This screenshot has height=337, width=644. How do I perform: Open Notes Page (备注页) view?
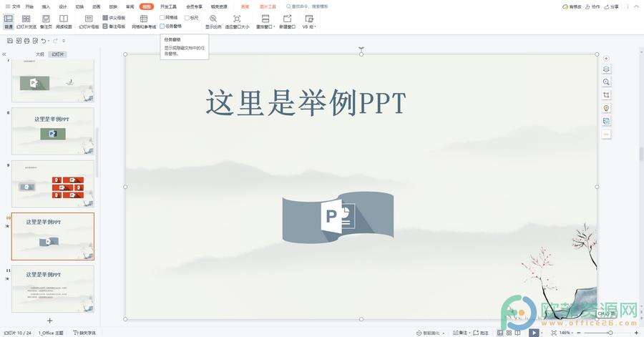(x=46, y=21)
